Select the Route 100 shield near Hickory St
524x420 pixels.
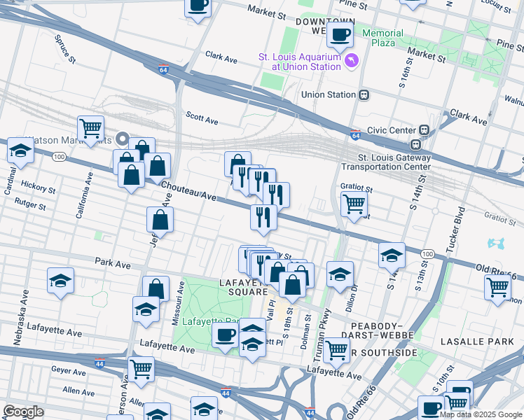(59, 157)
